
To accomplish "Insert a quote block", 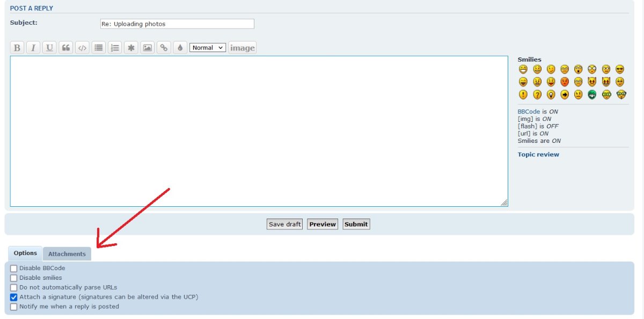I will [65, 48].
